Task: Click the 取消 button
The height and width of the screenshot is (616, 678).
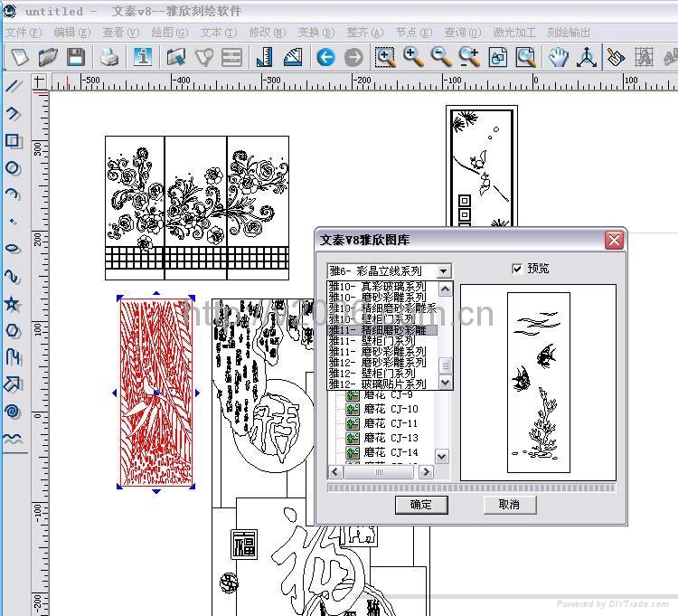Action: tap(510, 505)
